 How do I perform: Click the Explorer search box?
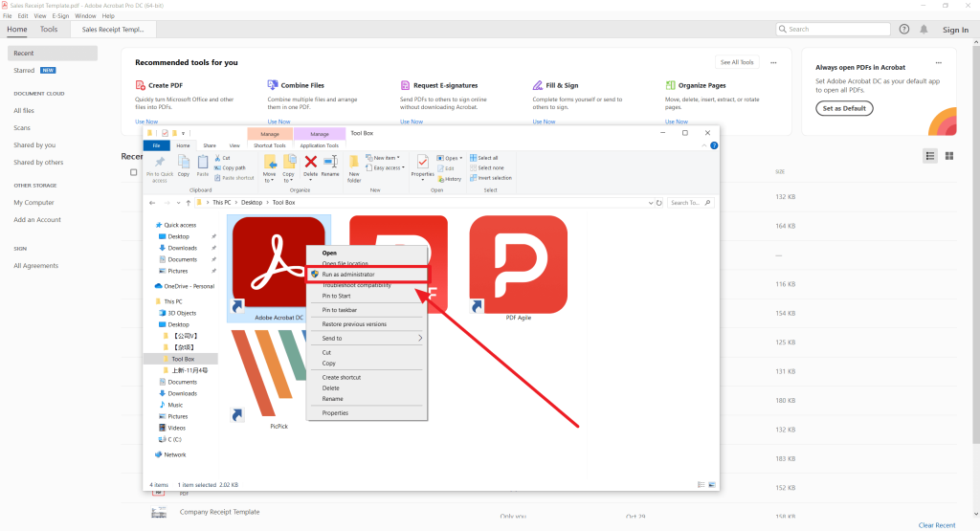[x=691, y=203]
